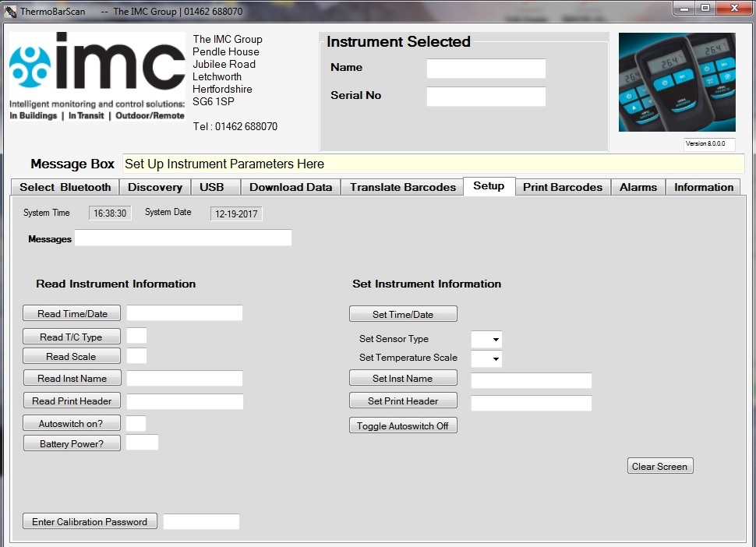The image size is (756, 547).
Task: Click the Set Inst Name button
Action: [x=403, y=378]
